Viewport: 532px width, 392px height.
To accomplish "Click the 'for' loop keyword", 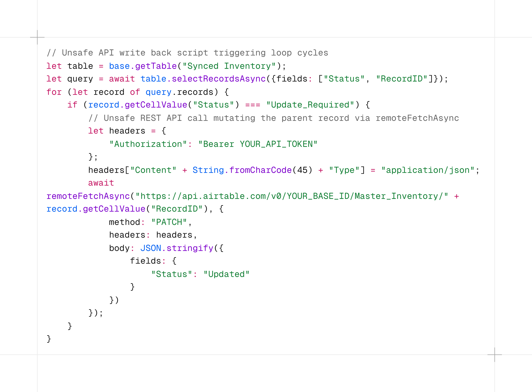I will 54,92.
